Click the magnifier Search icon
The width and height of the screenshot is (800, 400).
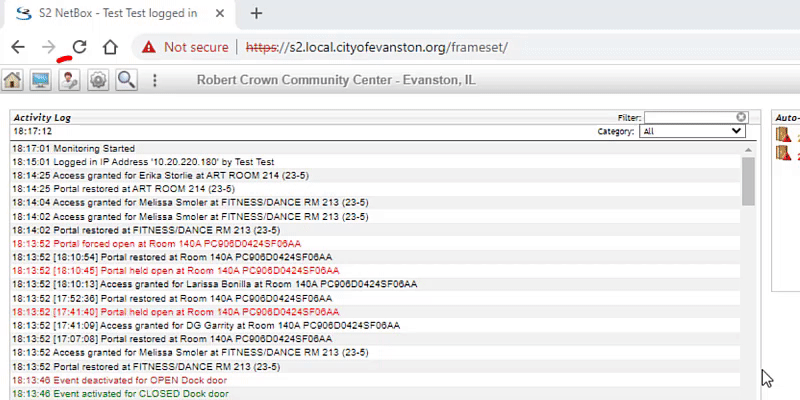tap(126, 81)
